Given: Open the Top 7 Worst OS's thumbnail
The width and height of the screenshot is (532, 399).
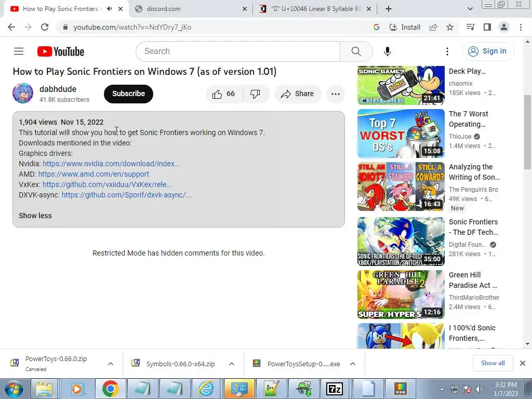Looking at the screenshot, I should pos(401,134).
